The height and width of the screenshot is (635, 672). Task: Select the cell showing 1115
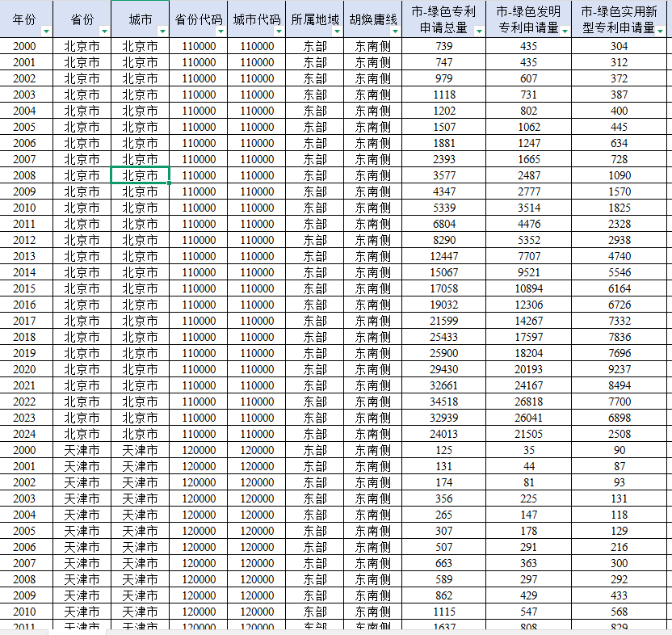click(x=444, y=612)
